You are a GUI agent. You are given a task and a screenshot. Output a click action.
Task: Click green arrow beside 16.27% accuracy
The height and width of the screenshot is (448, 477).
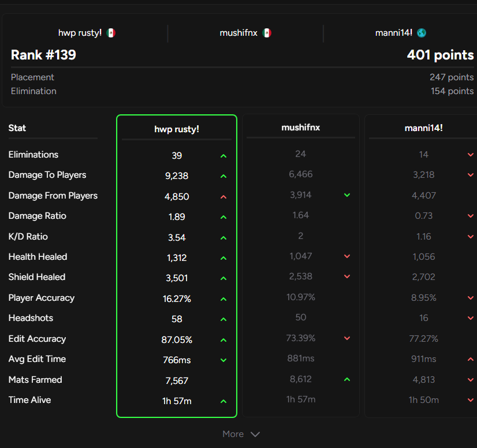pos(223,299)
